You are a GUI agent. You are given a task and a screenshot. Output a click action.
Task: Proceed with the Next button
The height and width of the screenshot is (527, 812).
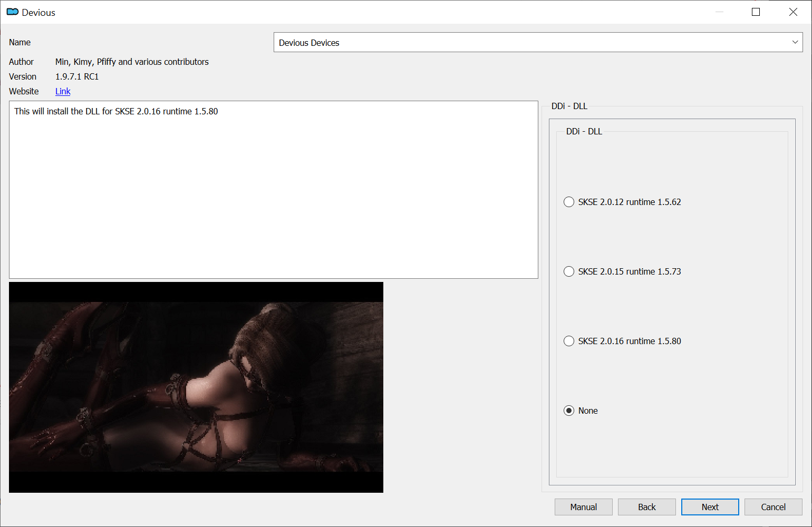pos(710,507)
